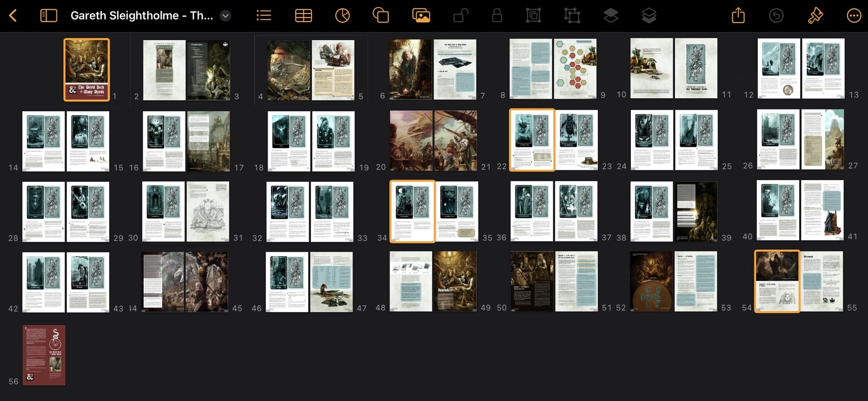Click the undo circular arrow icon
Viewport: 868px width, 401px height.
coord(776,16)
